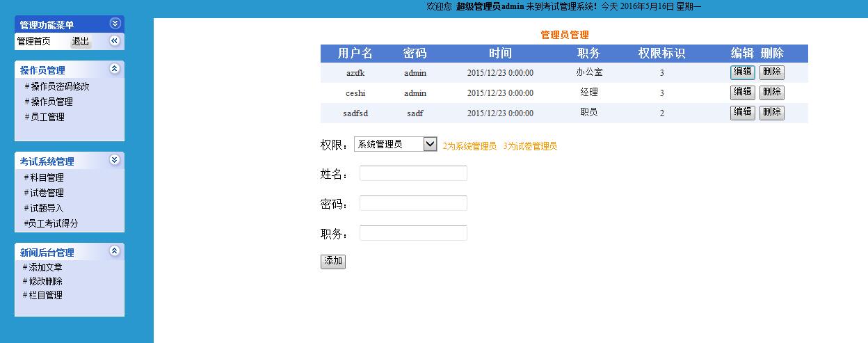Image resolution: width=868 pixels, height=343 pixels.
Task: Open 试卷管理 menu item
Action: coord(47,193)
